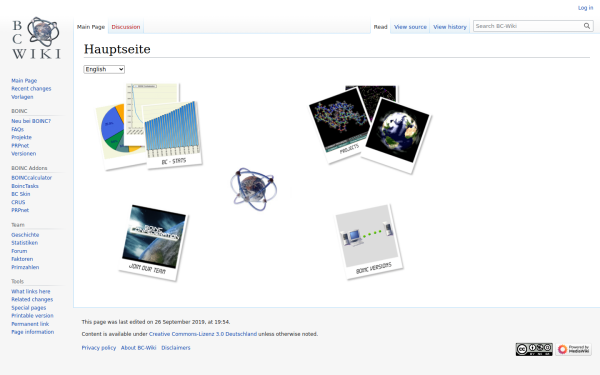
Task: Click the Log in link
Action: [585, 8]
